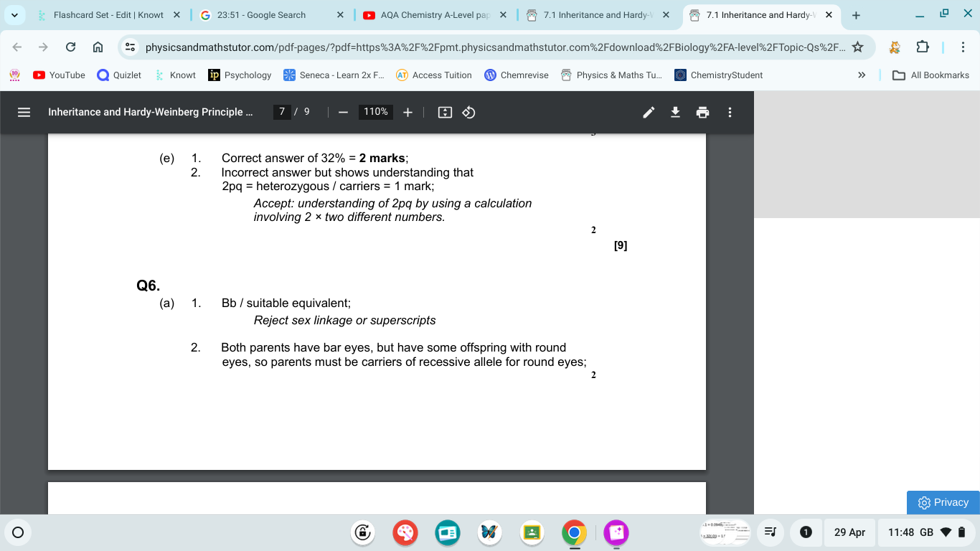Open the notification count badge
The height and width of the screenshot is (551, 980).
tap(806, 532)
